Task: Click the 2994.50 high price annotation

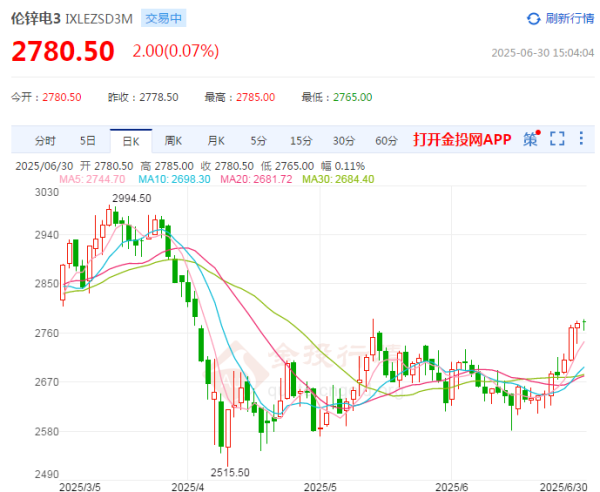Action: [x=132, y=198]
